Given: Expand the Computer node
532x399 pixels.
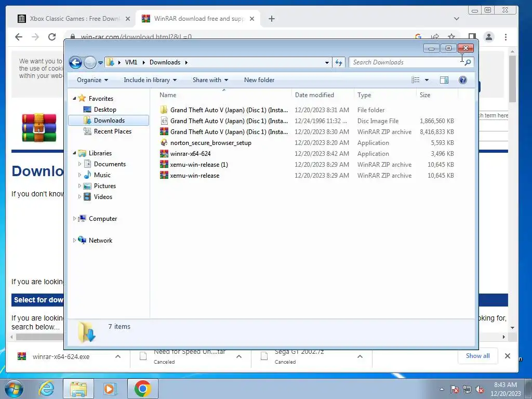Looking at the screenshot, I should coord(74,219).
